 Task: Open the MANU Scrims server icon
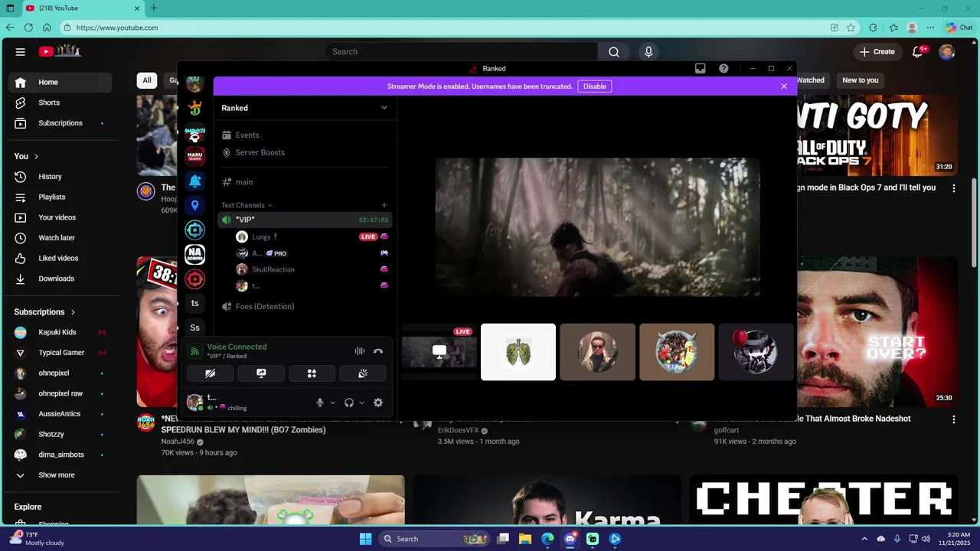point(194,156)
